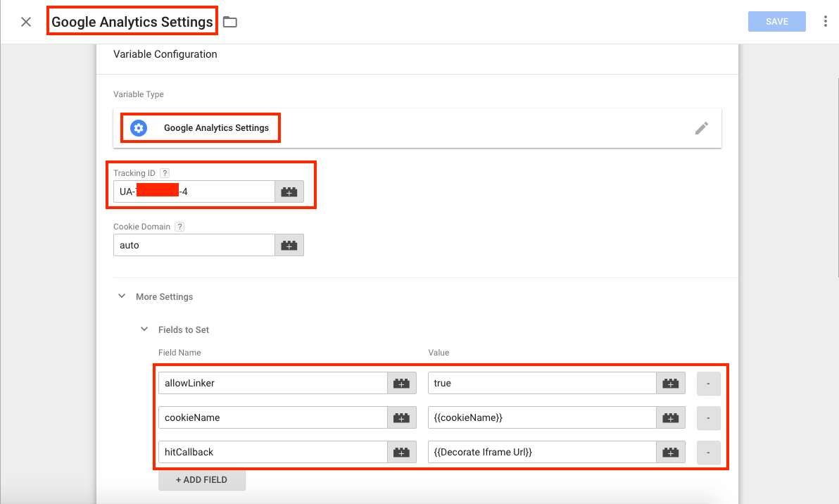839x504 pixels.
Task: Click into the Tracking ID field
Action: point(194,191)
